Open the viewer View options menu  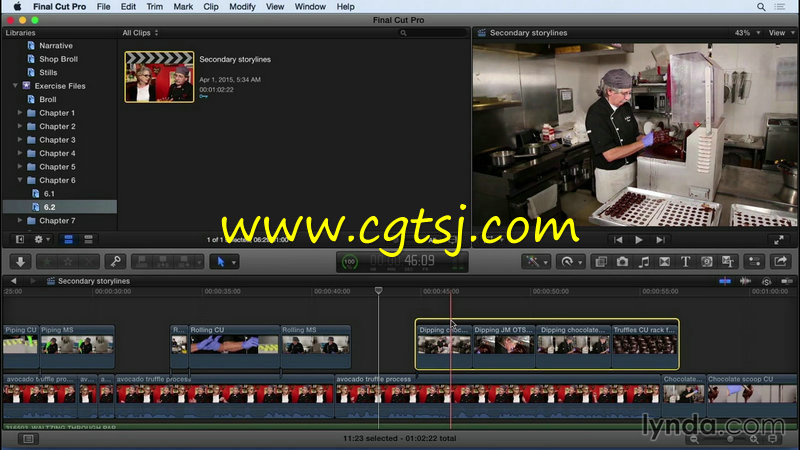tap(781, 33)
